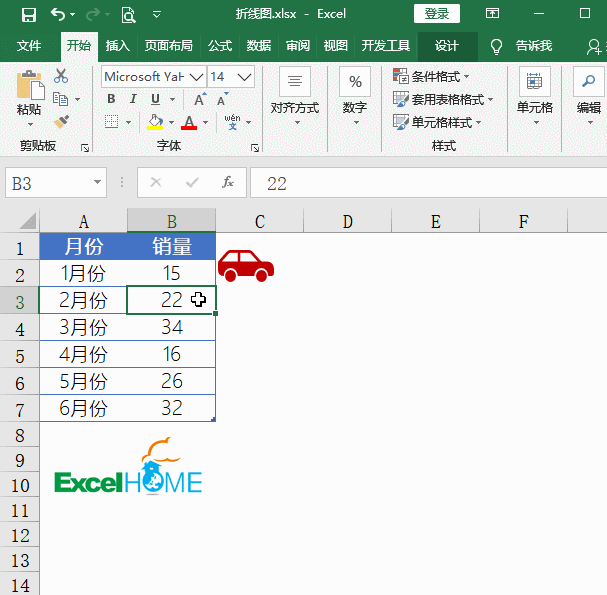The height and width of the screenshot is (595, 607).
Task: Open 套用表格格式 table styles menu
Action: (443, 99)
